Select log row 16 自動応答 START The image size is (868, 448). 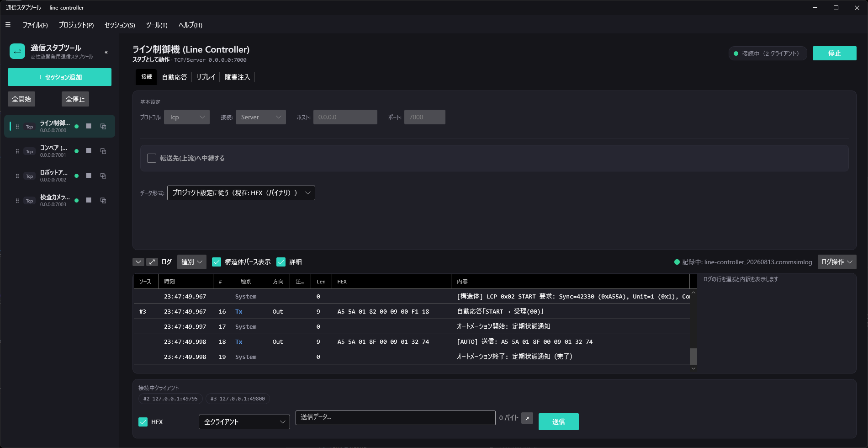click(x=411, y=311)
